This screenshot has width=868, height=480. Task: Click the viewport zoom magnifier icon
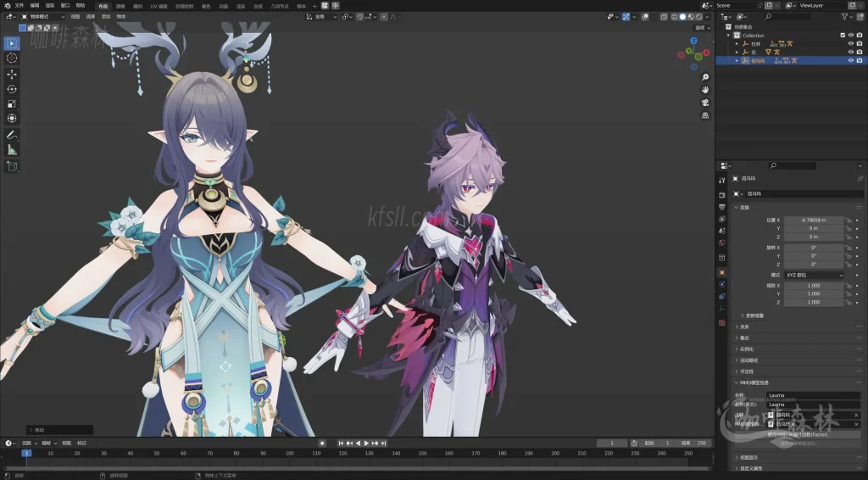705,77
